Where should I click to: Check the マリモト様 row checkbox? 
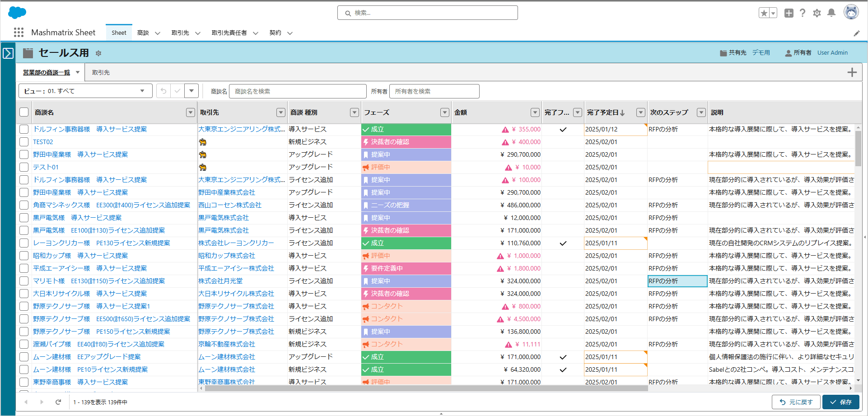[x=24, y=281]
